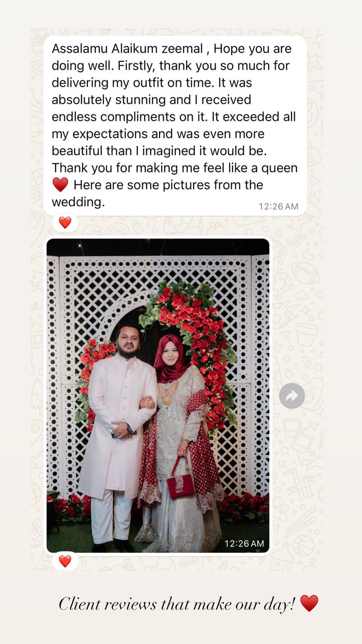Open the heart reaction under the text message
The width and height of the screenshot is (362, 644).
point(65,222)
